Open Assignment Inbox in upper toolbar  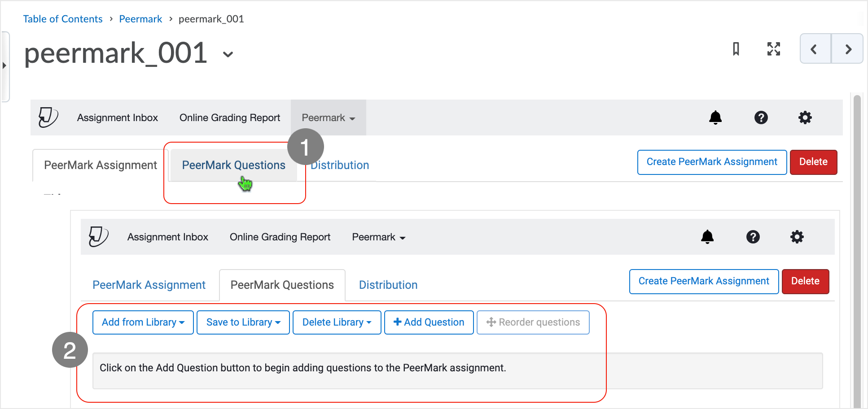click(118, 117)
